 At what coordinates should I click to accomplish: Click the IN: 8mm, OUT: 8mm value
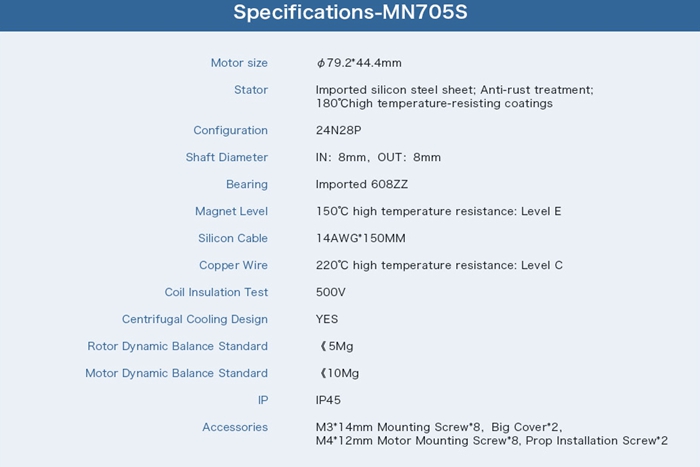tap(378, 157)
